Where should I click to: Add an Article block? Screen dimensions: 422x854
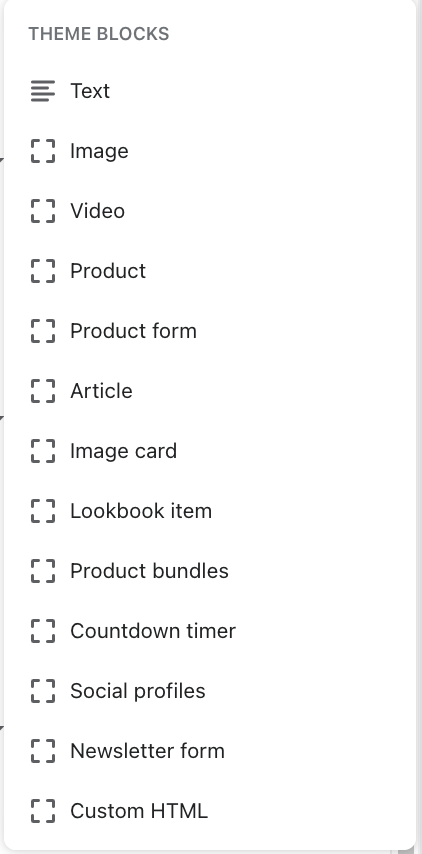coord(210,391)
